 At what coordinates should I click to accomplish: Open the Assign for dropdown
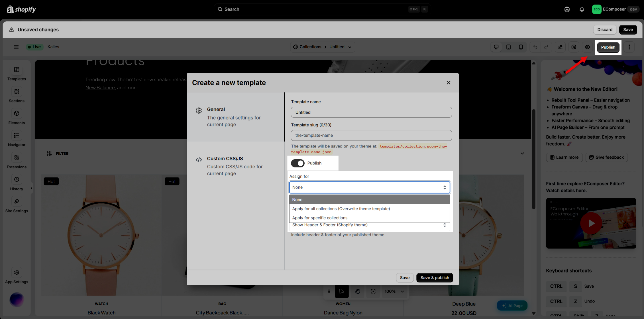tap(370, 187)
